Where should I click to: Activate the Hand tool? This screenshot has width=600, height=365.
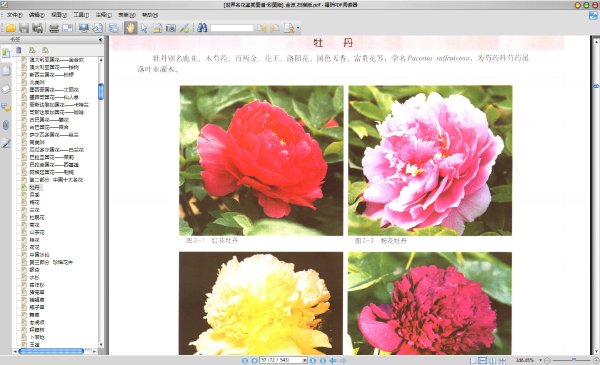(x=130, y=28)
